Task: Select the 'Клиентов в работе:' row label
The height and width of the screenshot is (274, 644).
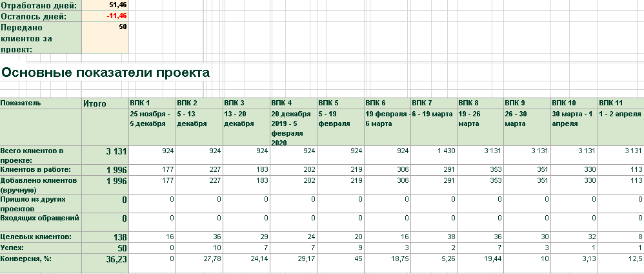Action: click(41, 170)
